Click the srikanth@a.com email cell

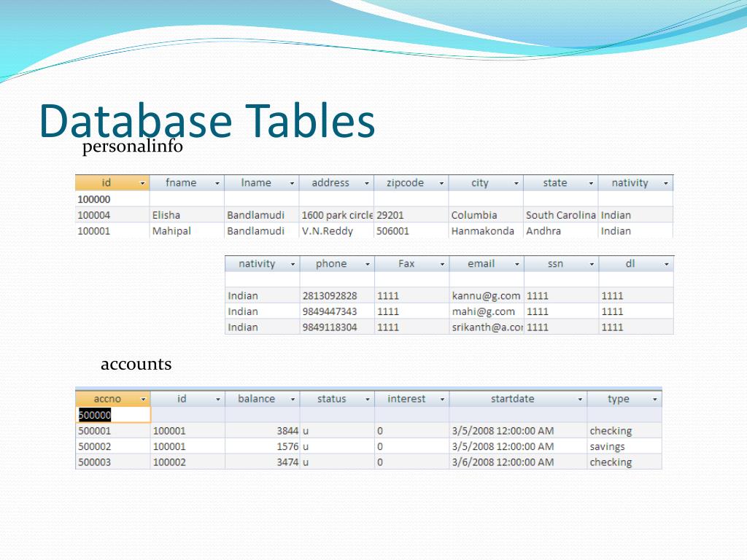tap(487, 327)
